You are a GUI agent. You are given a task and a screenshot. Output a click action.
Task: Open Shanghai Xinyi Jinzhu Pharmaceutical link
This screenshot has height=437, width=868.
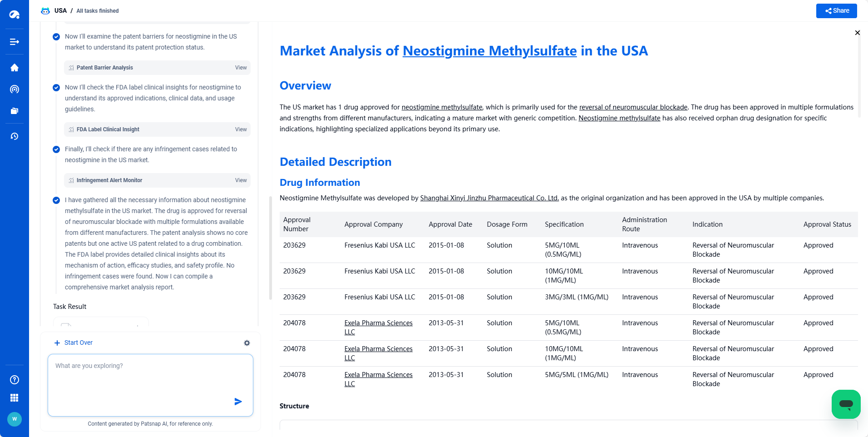489,198
